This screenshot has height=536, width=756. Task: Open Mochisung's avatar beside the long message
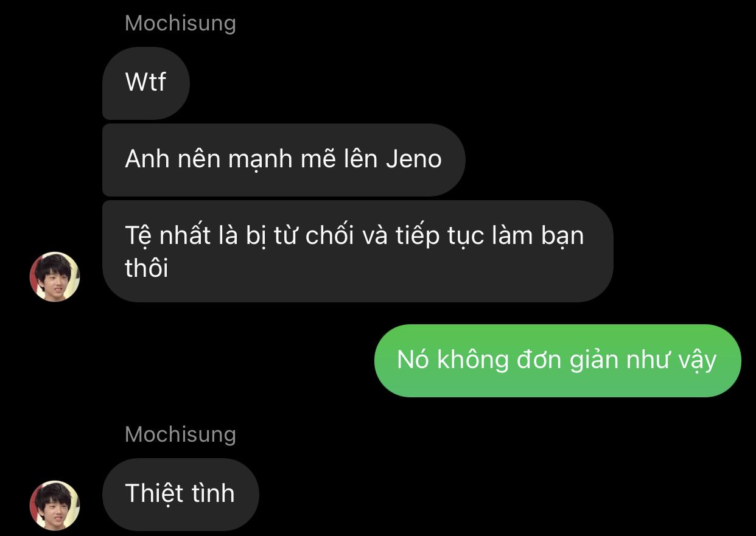pyautogui.click(x=55, y=277)
